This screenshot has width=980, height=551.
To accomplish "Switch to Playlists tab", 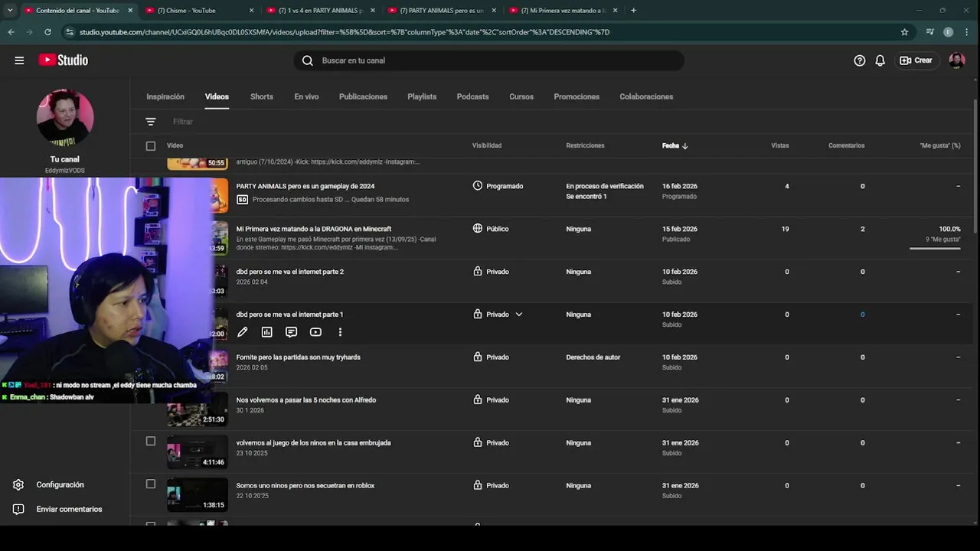I will 422,96.
